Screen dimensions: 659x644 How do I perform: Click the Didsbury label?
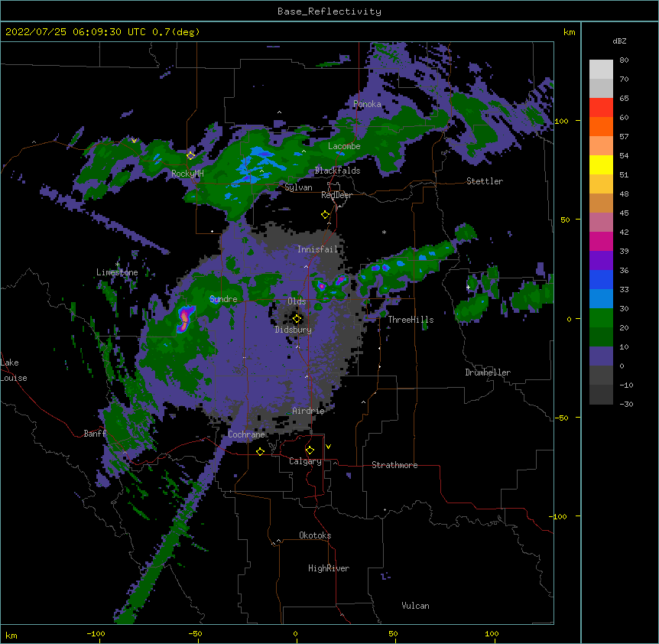point(293,330)
